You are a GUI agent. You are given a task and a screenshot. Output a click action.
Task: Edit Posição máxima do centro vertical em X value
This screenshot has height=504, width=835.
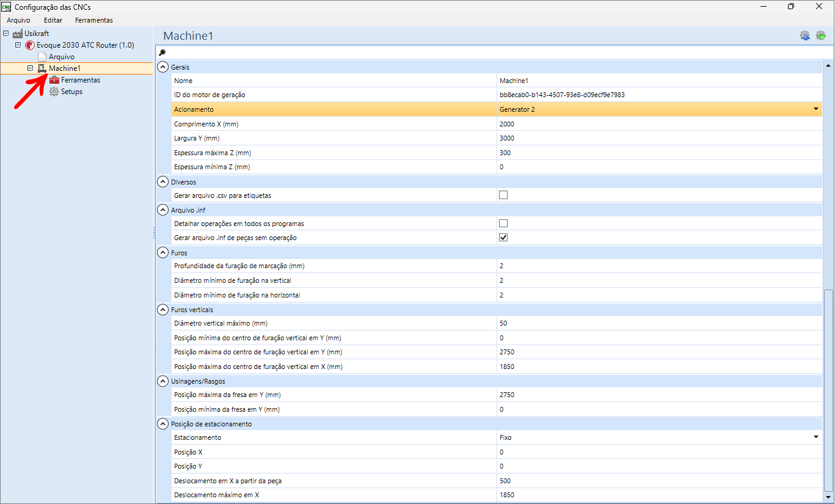659,367
